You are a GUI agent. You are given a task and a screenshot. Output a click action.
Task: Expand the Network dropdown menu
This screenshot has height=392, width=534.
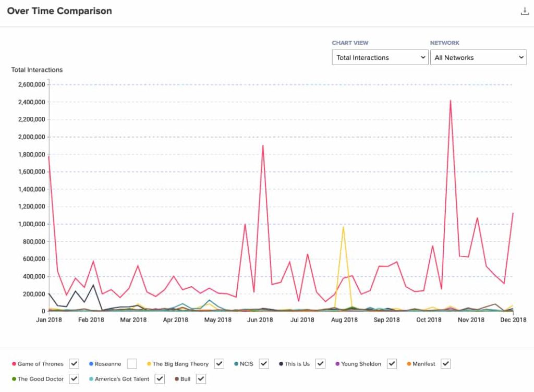478,57
